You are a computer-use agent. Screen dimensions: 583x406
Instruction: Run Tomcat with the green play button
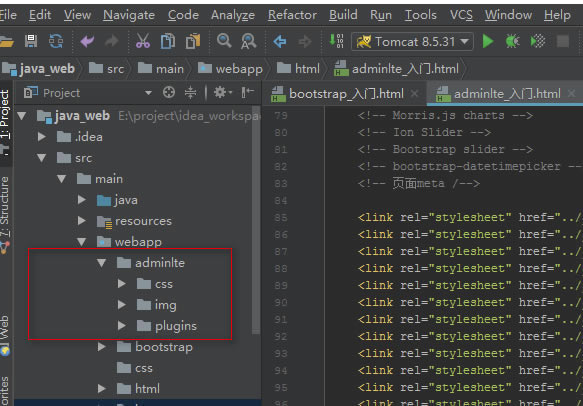(x=488, y=41)
